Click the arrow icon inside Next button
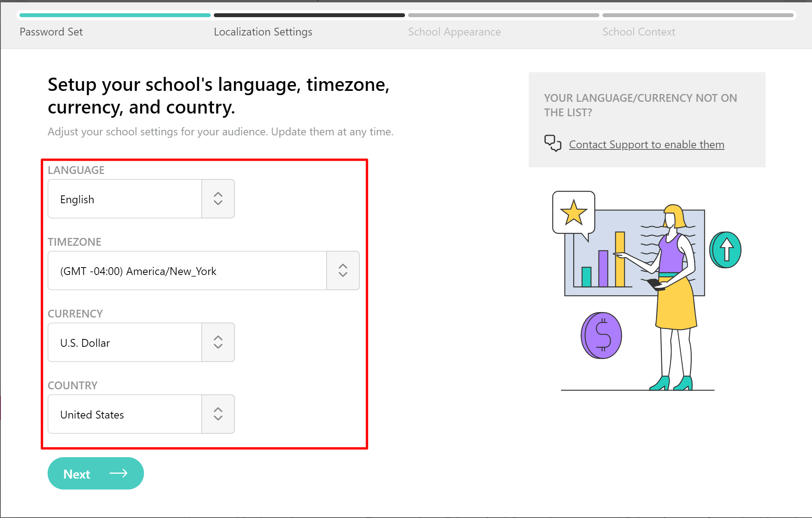812x518 pixels. (x=119, y=473)
